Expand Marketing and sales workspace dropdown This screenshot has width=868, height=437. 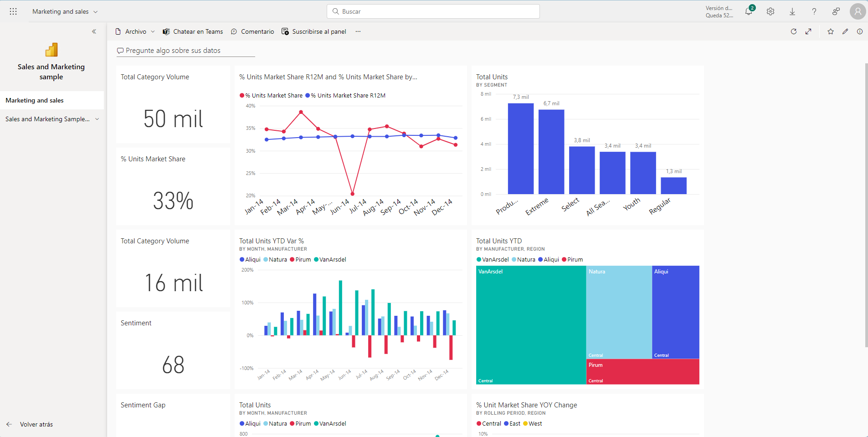click(65, 11)
